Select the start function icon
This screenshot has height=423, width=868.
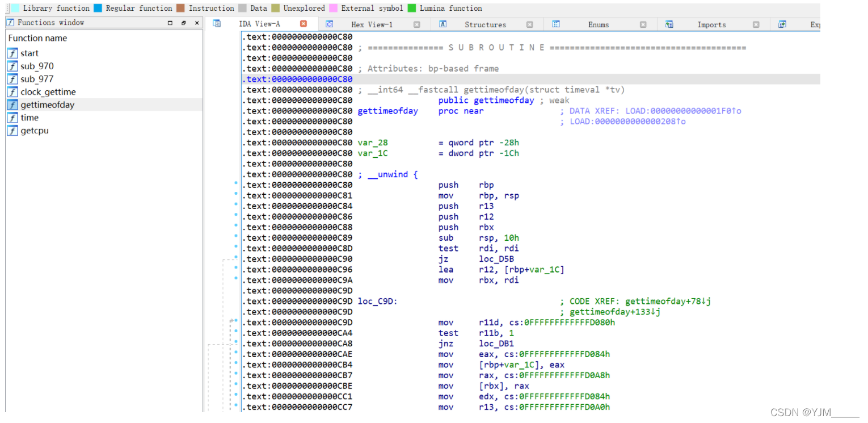click(12, 53)
